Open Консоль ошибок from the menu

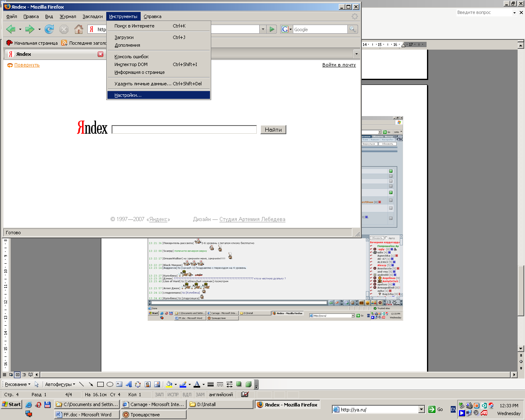pyautogui.click(x=159, y=57)
